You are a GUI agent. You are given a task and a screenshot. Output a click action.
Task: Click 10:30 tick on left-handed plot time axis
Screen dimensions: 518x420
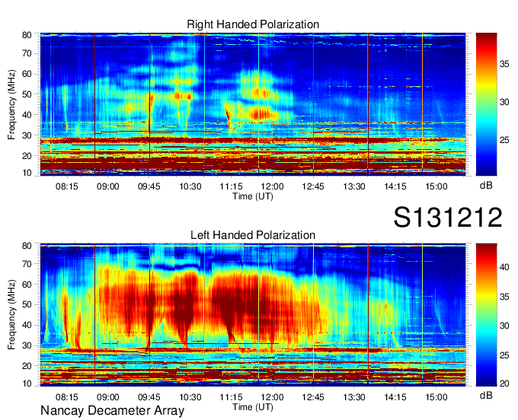190,396
